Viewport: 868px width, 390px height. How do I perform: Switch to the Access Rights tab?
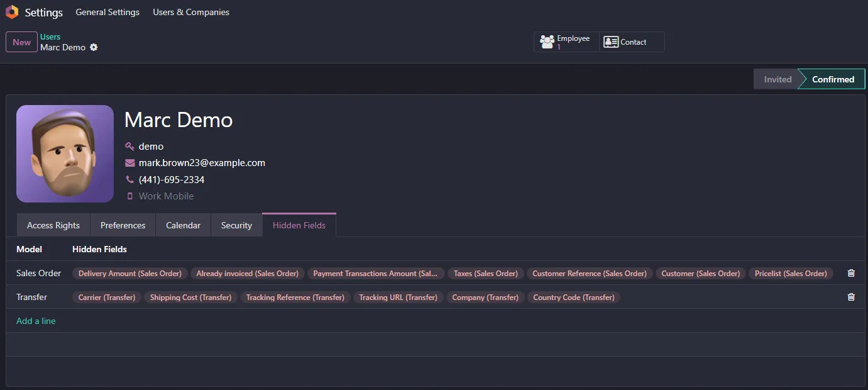tap(53, 225)
